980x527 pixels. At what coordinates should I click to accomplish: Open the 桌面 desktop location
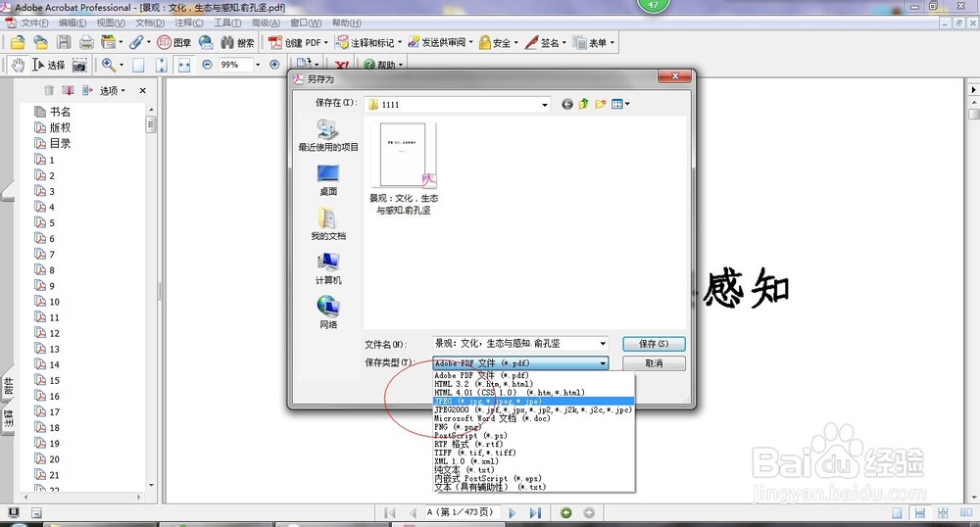[x=328, y=180]
